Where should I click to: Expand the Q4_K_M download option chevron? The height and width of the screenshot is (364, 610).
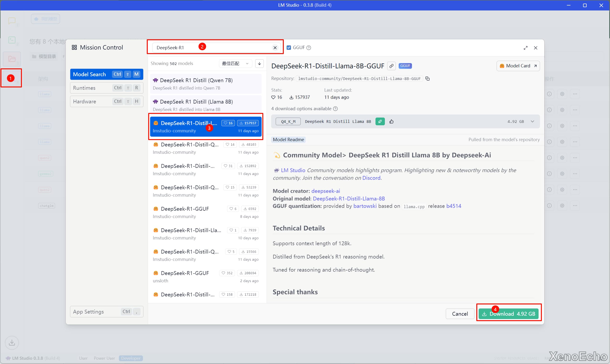pos(533,121)
